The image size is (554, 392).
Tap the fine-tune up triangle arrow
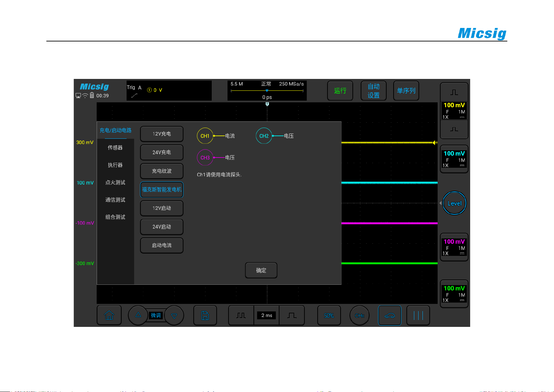pos(138,315)
